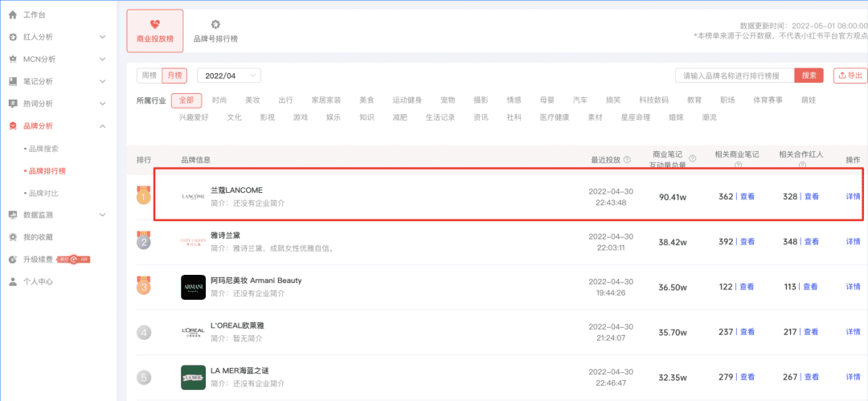Select the 汽车 industry filter

(x=580, y=100)
